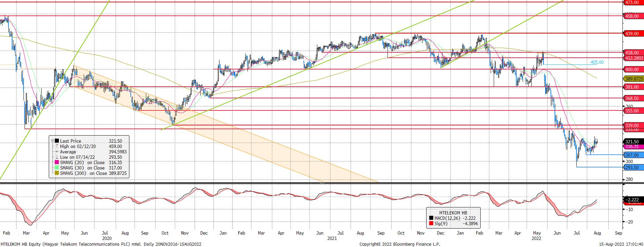Click the 15-Aug-2022 17:01:40 timestamp
Screen dimensions: 644x247
(x=620, y=244)
